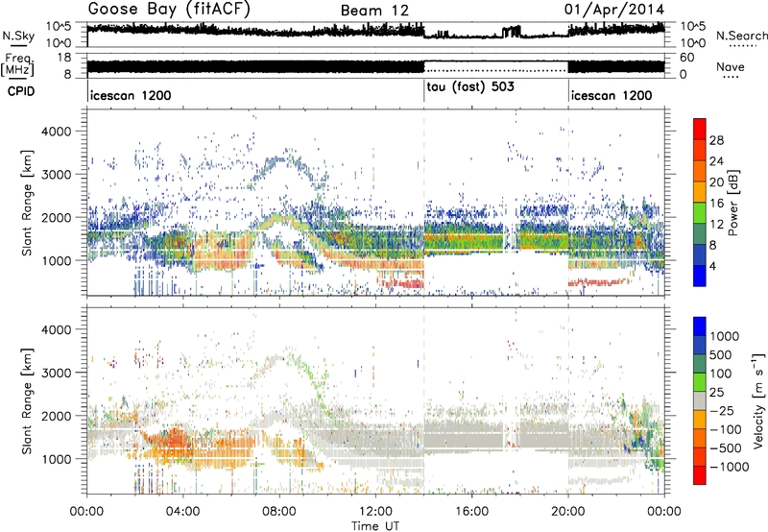Click the '-100' Velocity colorbar tick label
This screenshot has width=768, height=532.
tap(726, 429)
